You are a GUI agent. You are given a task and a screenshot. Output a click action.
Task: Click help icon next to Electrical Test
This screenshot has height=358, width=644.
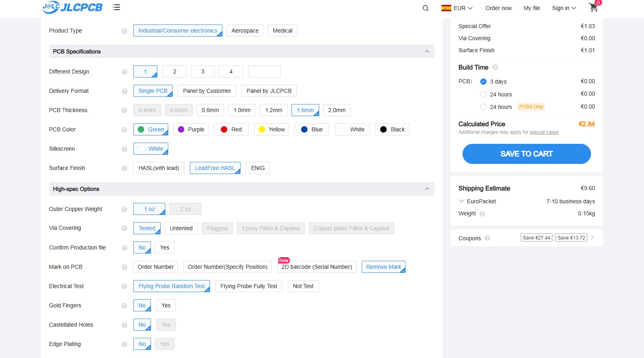pyautogui.click(x=124, y=286)
